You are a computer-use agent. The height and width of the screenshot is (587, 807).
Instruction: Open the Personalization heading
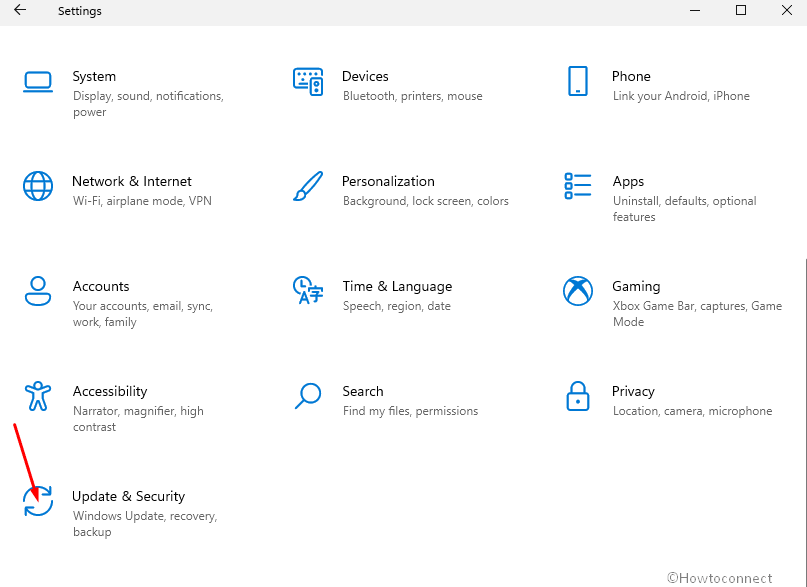388,181
